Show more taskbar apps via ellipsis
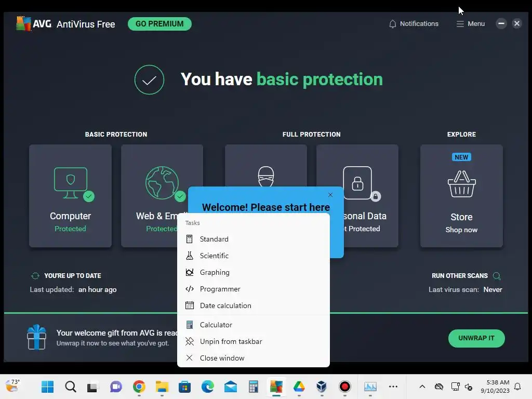 tap(393, 387)
